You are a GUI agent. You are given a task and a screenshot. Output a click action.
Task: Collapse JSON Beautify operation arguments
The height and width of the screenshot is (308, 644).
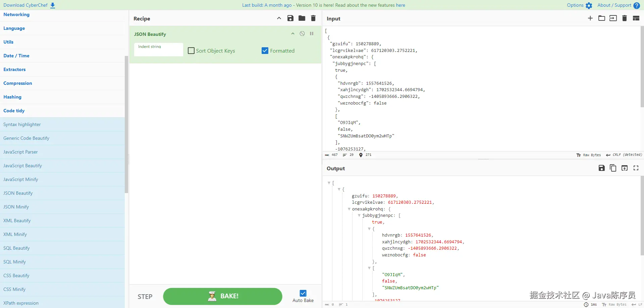[x=293, y=34]
